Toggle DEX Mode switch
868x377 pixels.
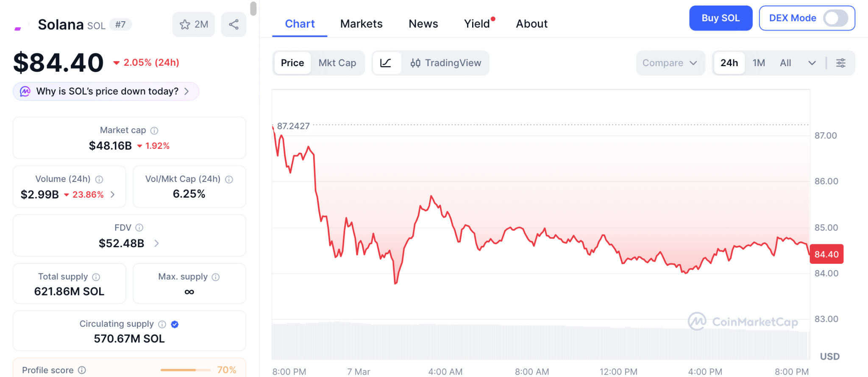(x=835, y=18)
